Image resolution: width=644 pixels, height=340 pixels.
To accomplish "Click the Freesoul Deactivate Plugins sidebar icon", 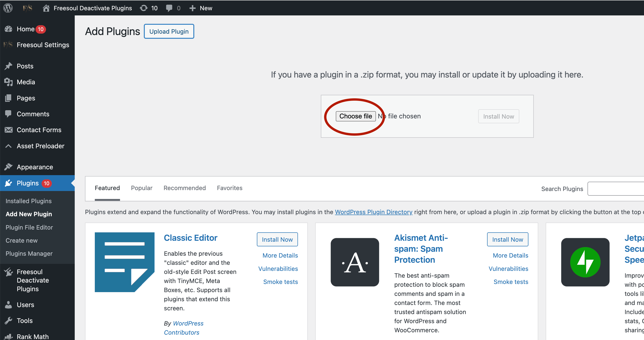I will (8, 272).
